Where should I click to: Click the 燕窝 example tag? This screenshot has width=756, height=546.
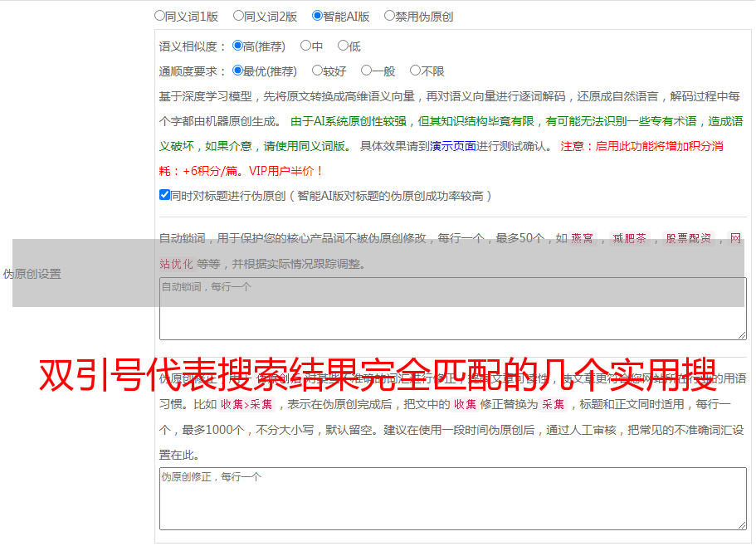point(582,238)
